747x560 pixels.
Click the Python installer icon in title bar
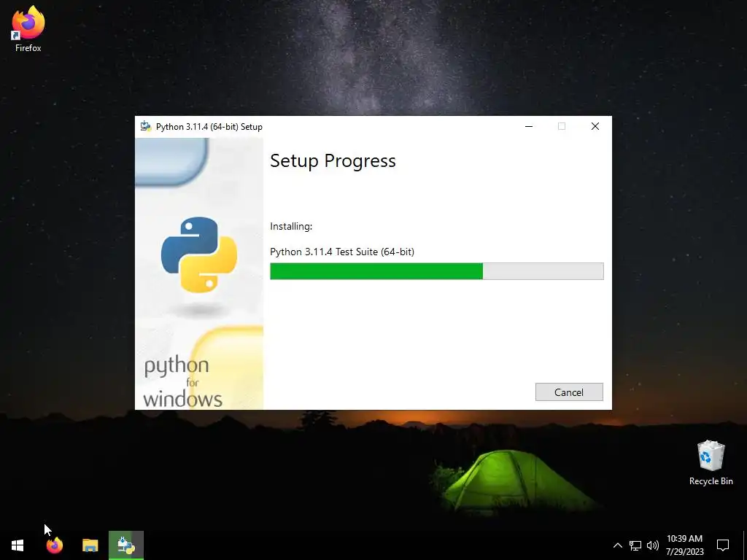(x=146, y=126)
